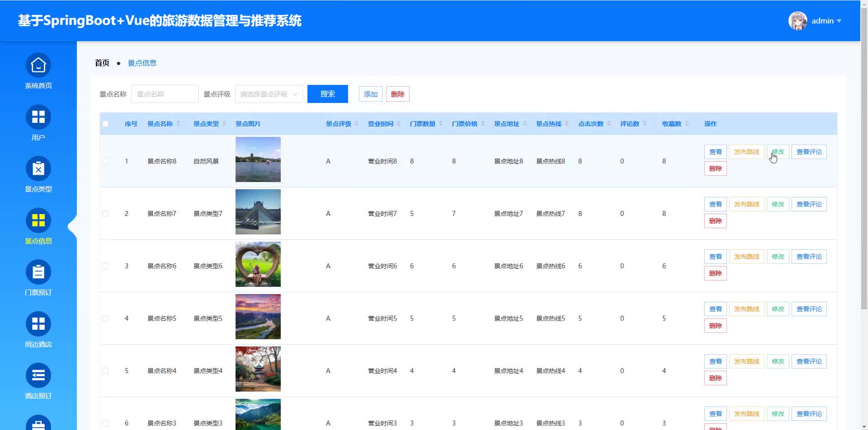Select the 景点信息 sidebar icon
This screenshot has height=430, width=868.
(x=38, y=221)
